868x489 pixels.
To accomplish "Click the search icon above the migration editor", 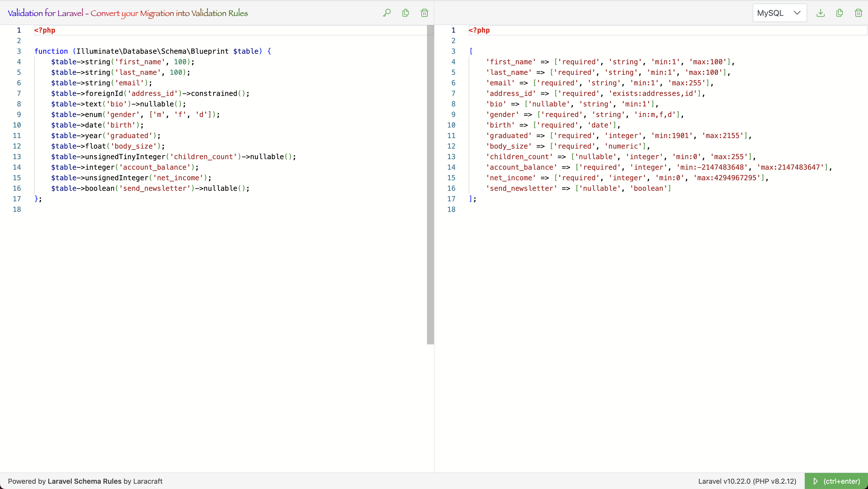I will pyautogui.click(x=387, y=13).
